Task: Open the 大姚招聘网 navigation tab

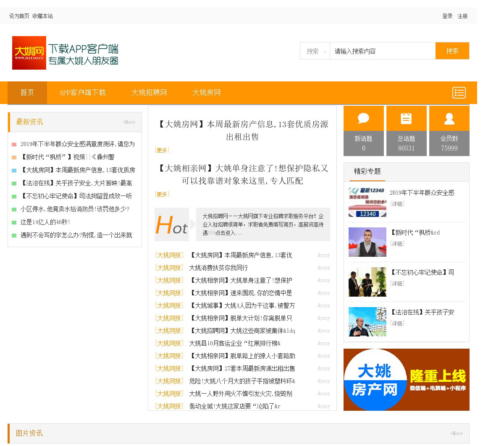Action: pyautogui.click(x=149, y=93)
